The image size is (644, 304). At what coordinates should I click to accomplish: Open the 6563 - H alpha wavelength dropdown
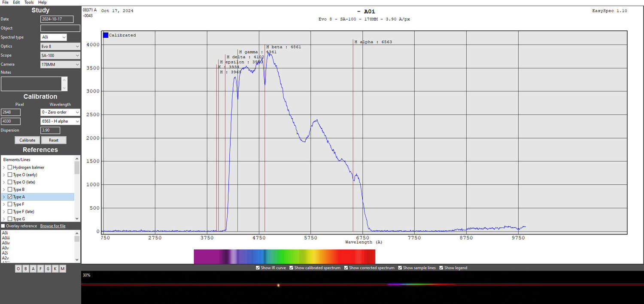point(60,121)
